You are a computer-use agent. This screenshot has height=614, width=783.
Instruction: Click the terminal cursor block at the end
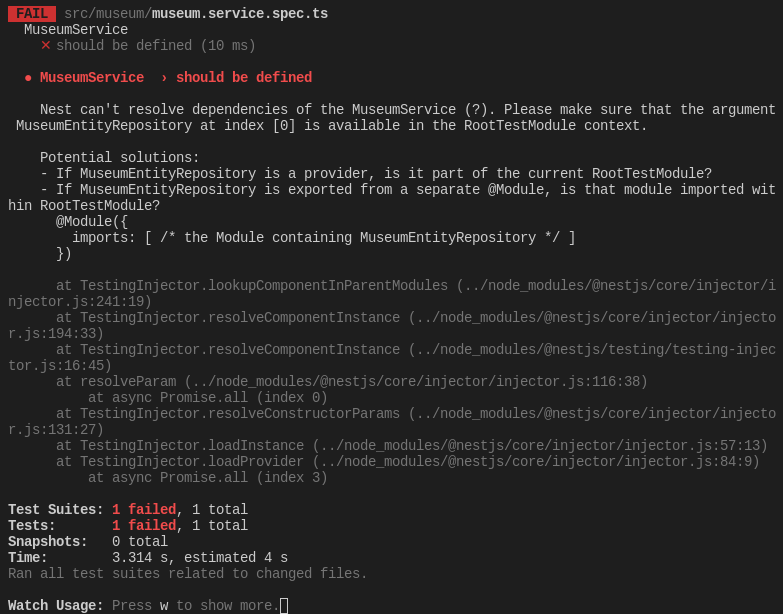click(x=284, y=606)
